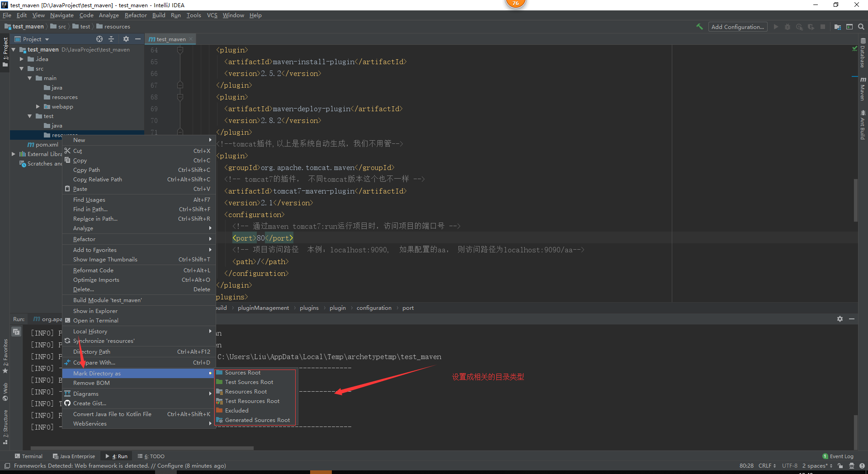Open the Navigate menu
Screen dimensions: 868x474
tap(62, 15)
